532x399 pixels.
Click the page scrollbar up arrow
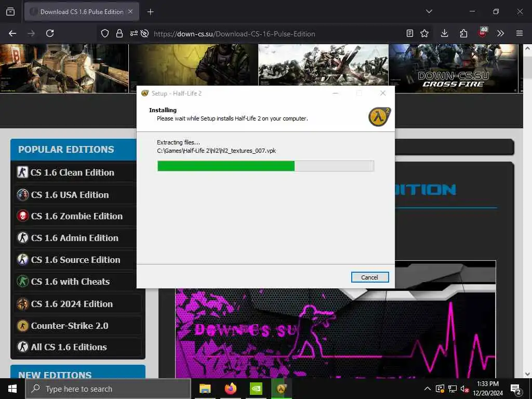coord(527,48)
